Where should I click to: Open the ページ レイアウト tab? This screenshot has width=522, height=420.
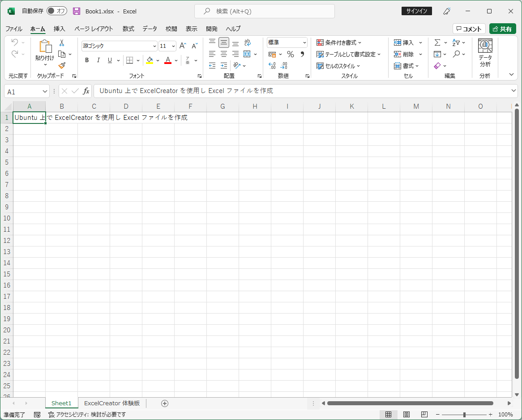[x=94, y=29]
